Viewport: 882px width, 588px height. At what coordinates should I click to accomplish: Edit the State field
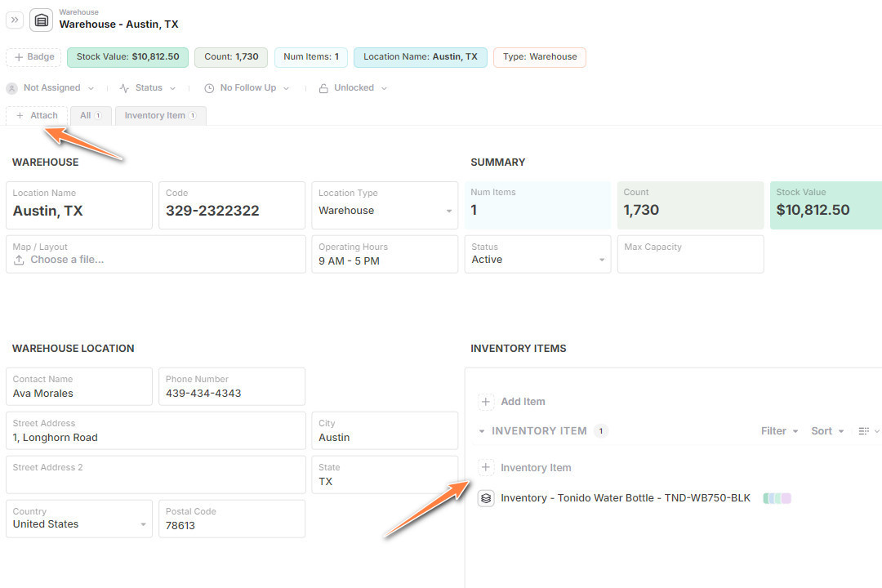pyautogui.click(x=385, y=474)
